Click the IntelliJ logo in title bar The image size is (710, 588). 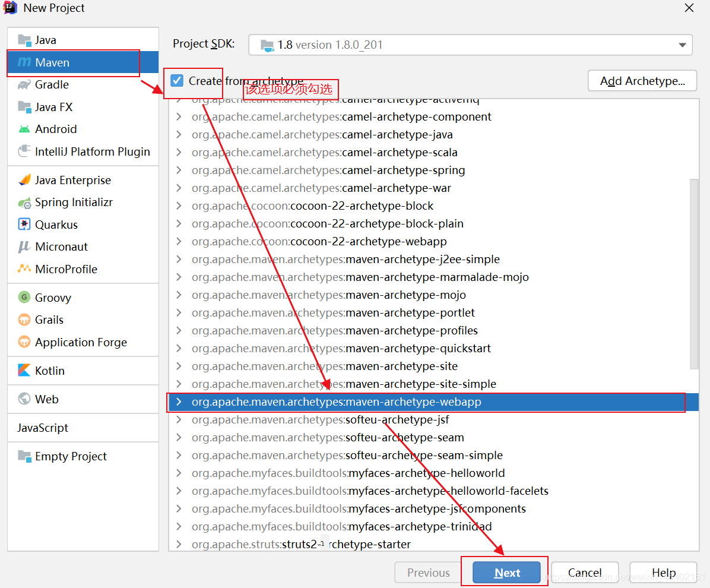pos(10,8)
